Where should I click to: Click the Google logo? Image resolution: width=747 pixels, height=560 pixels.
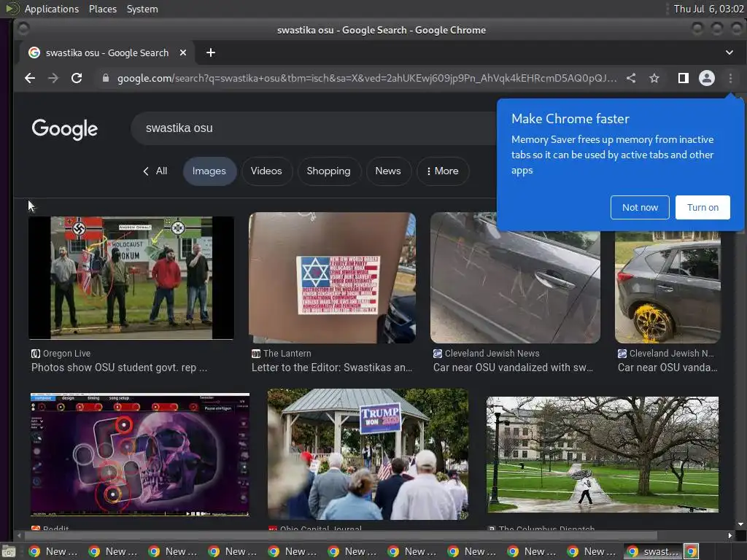(65, 129)
